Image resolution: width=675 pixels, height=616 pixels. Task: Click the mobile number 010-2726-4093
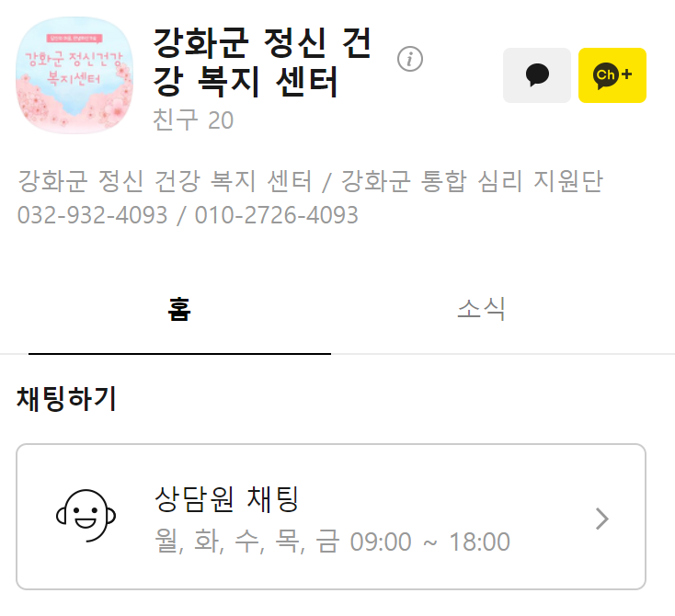point(277,215)
